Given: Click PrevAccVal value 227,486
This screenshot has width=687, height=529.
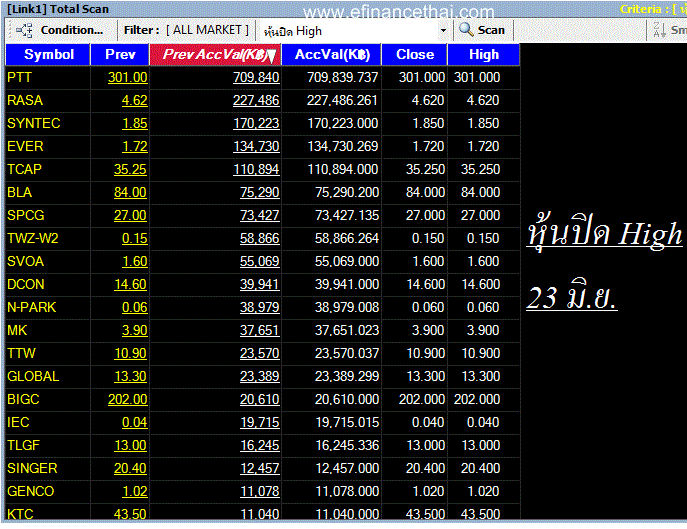Looking at the screenshot, I should coord(256,100).
